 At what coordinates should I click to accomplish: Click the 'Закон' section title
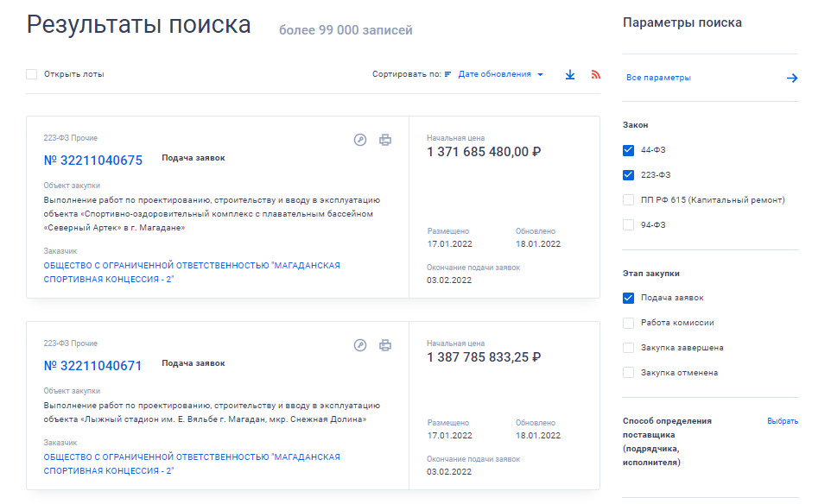636,125
